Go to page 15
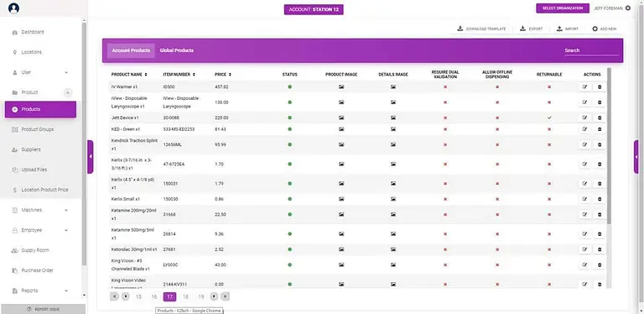The height and width of the screenshot is (314, 644). coord(138,296)
